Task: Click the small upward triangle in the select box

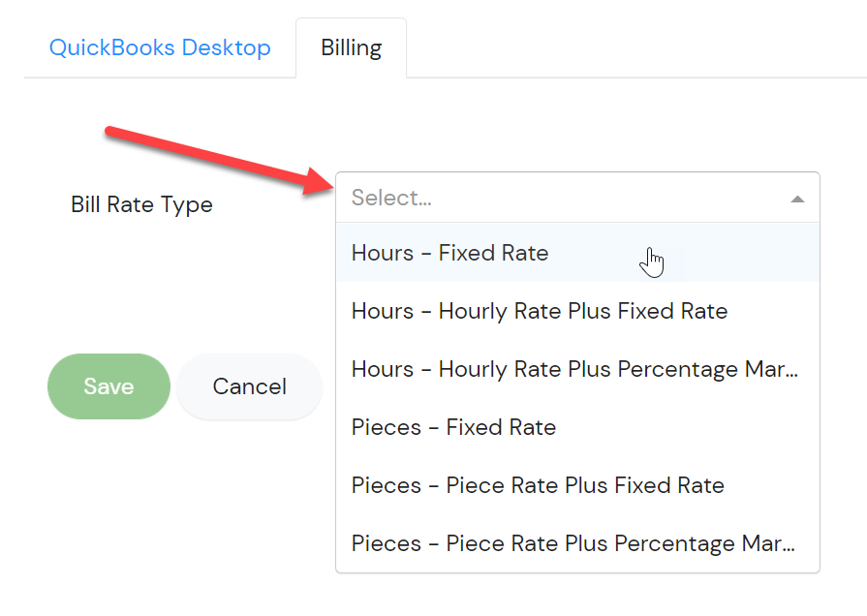Action: coord(797,199)
